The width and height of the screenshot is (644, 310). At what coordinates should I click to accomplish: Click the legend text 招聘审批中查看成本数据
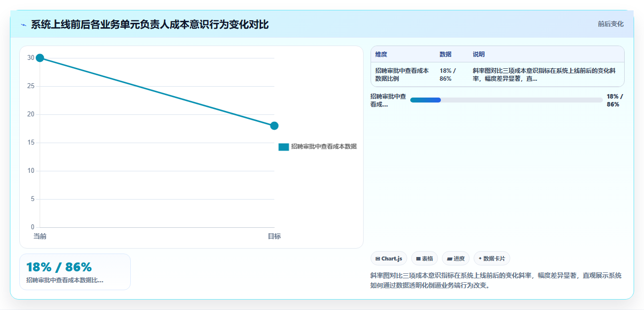coord(324,147)
